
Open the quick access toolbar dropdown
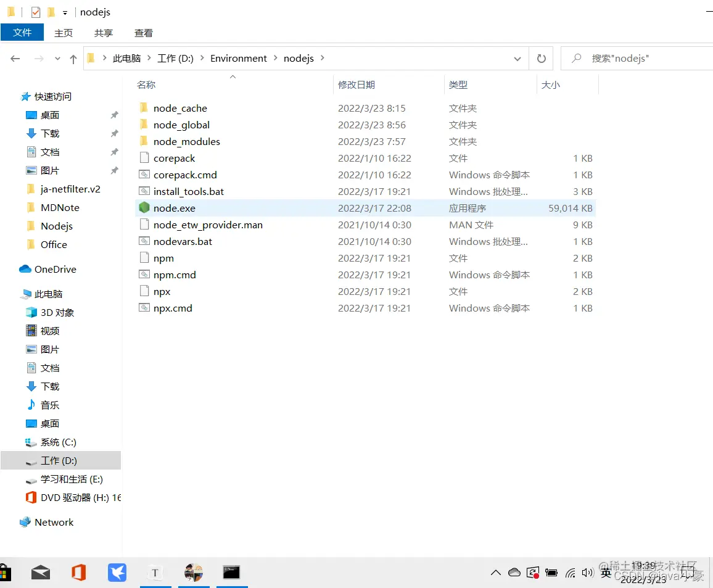65,13
